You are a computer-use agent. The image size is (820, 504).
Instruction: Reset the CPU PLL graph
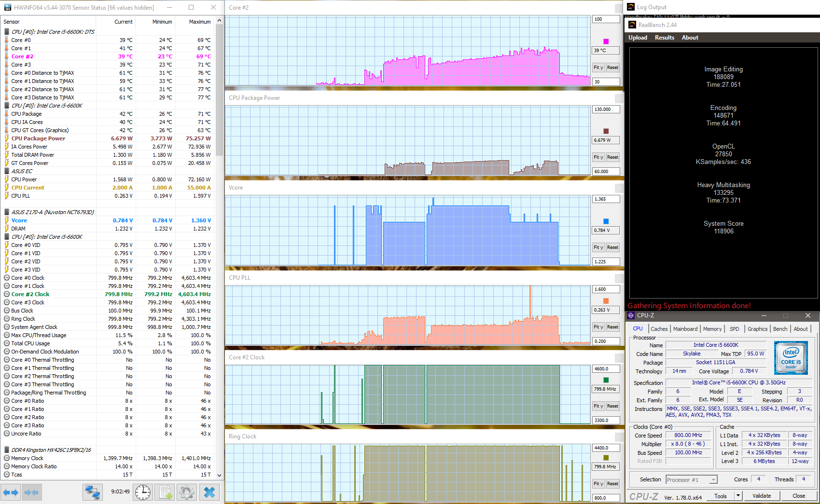click(612, 327)
